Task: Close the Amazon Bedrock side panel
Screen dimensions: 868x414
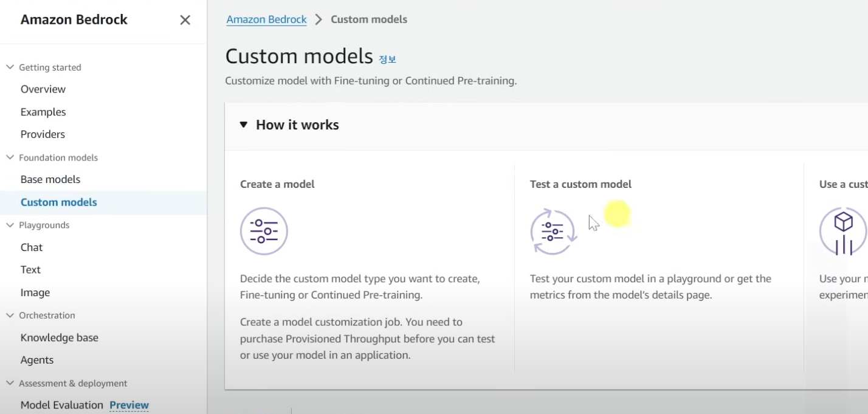Action: (x=185, y=19)
